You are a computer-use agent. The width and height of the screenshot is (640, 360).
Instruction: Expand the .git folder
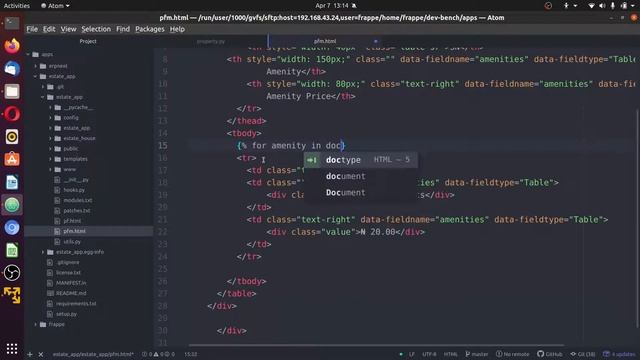tap(43, 87)
